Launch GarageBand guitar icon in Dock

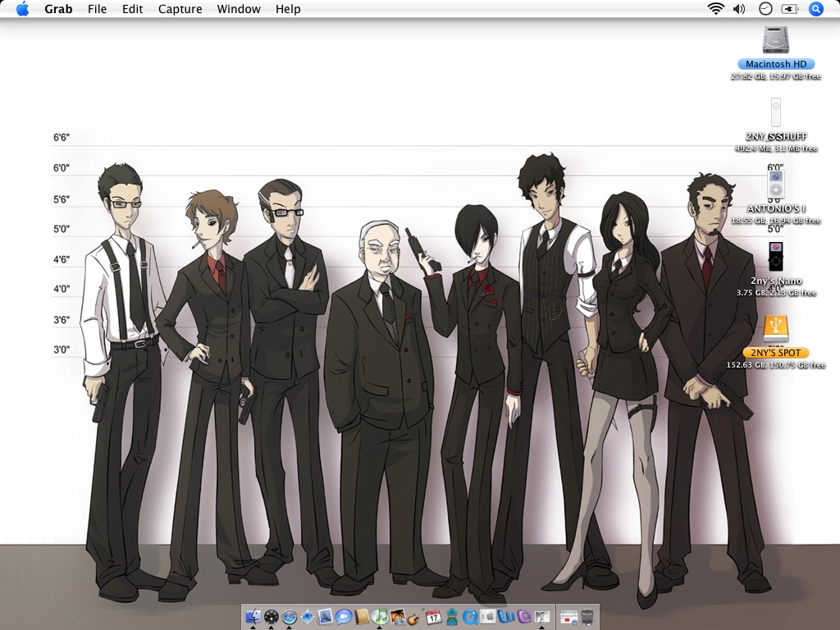[416, 617]
